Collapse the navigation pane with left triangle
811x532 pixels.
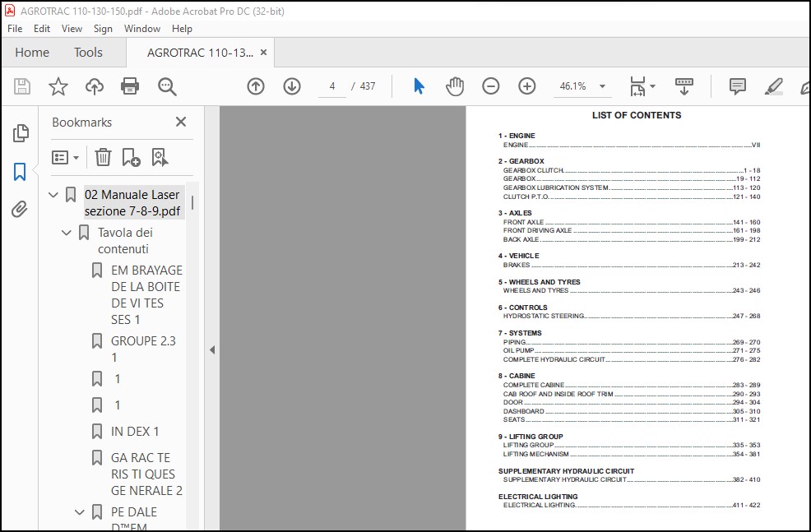[212, 350]
